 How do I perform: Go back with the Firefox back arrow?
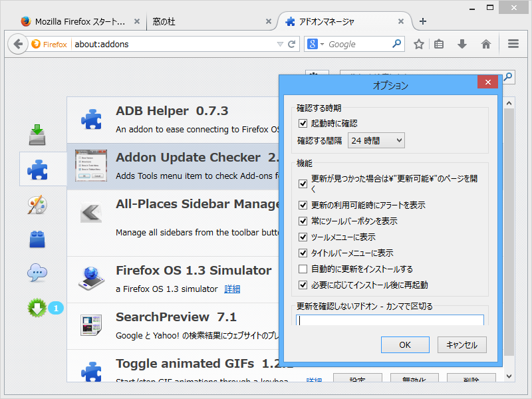pyautogui.click(x=18, y=44)
